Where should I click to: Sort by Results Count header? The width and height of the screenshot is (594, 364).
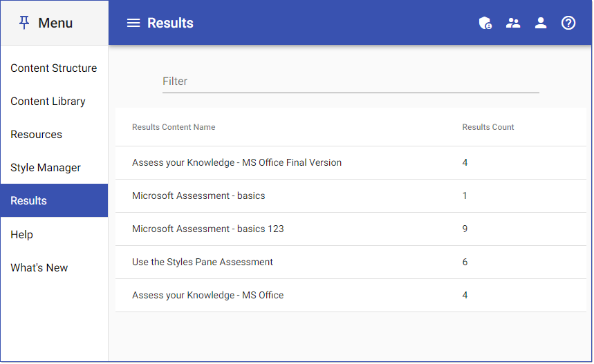click(488, 127)
